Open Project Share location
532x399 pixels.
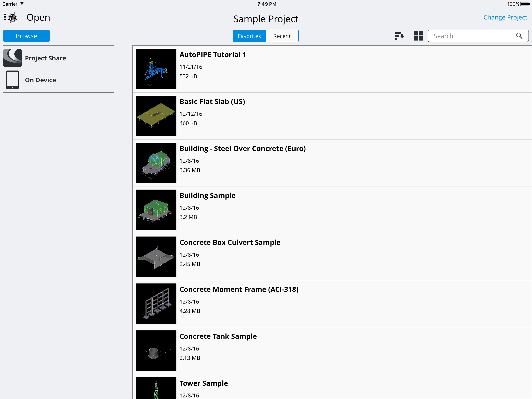click(x=58, y=58)
